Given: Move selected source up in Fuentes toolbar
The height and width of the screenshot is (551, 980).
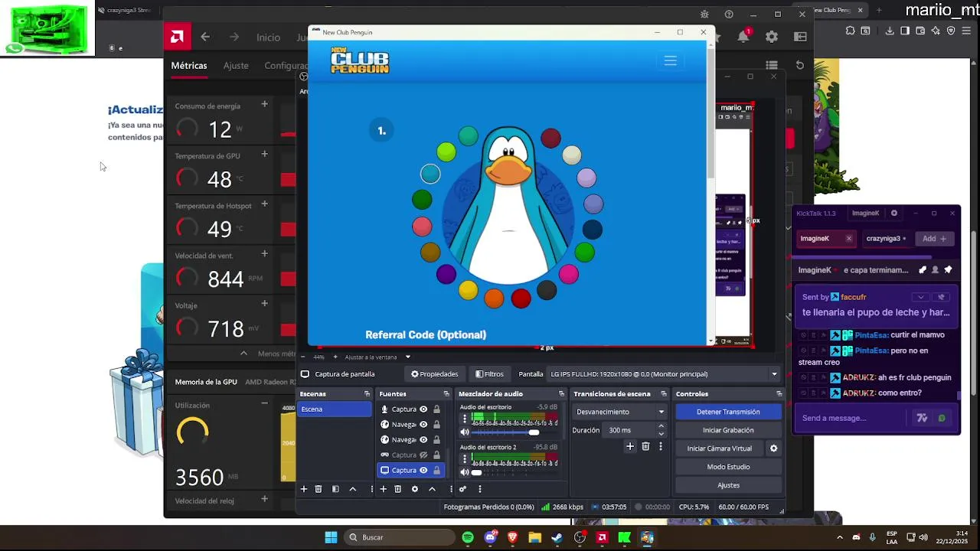Looking at the screenshot, I should point(432,489).
